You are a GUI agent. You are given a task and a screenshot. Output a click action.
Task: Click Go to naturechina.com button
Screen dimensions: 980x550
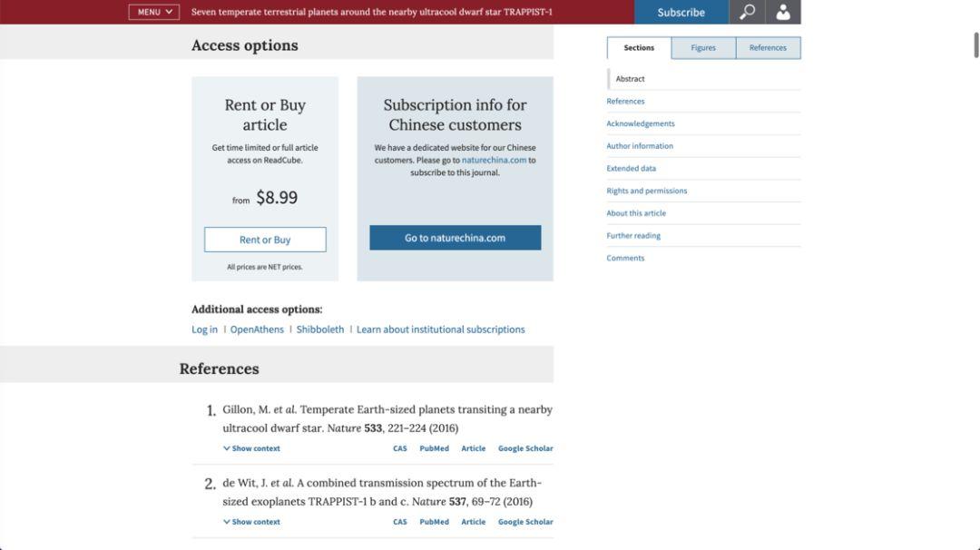click(x=455, y=238)
